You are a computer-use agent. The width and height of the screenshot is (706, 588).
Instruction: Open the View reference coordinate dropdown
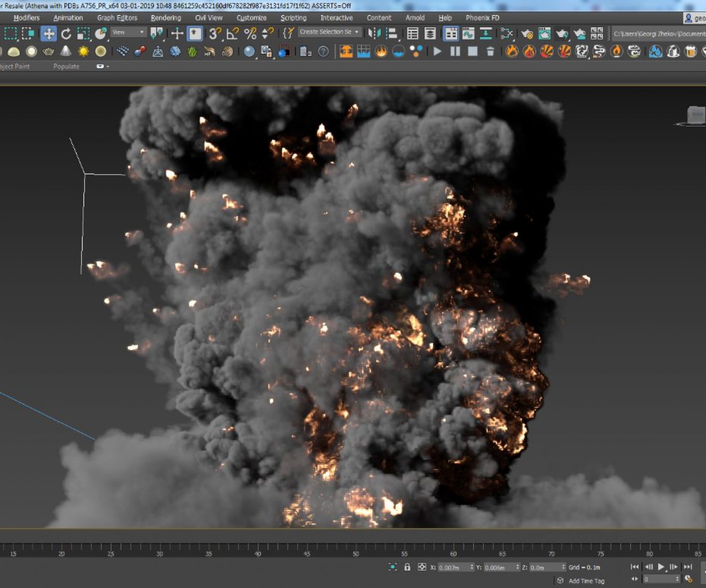[x=128, y=32]
